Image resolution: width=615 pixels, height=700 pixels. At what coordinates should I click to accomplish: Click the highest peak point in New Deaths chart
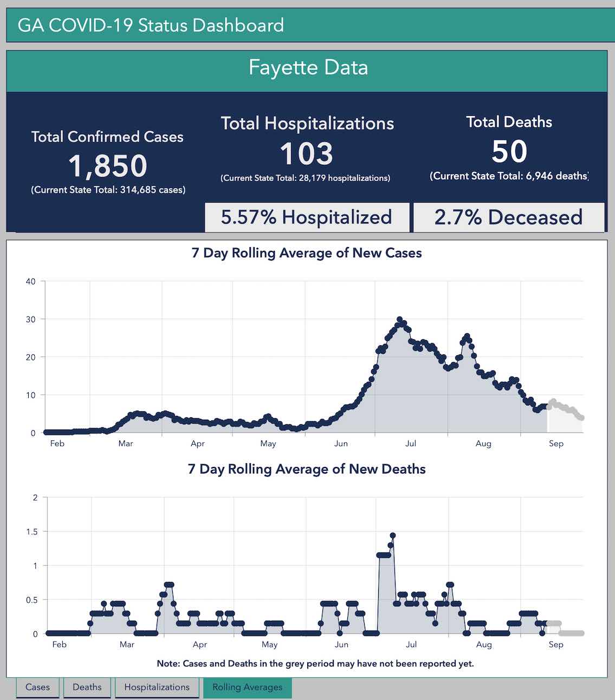coord(393,535)
